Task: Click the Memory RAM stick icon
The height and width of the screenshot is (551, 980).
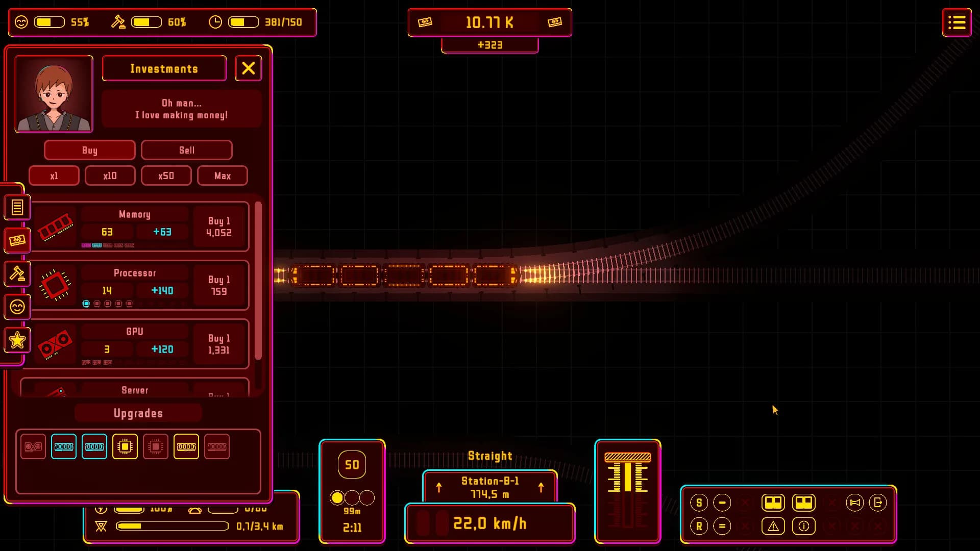Action: coord(56,227)
